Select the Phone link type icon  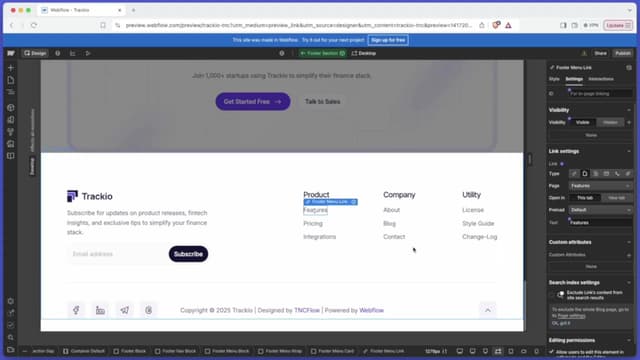click(x=617, y=174)
